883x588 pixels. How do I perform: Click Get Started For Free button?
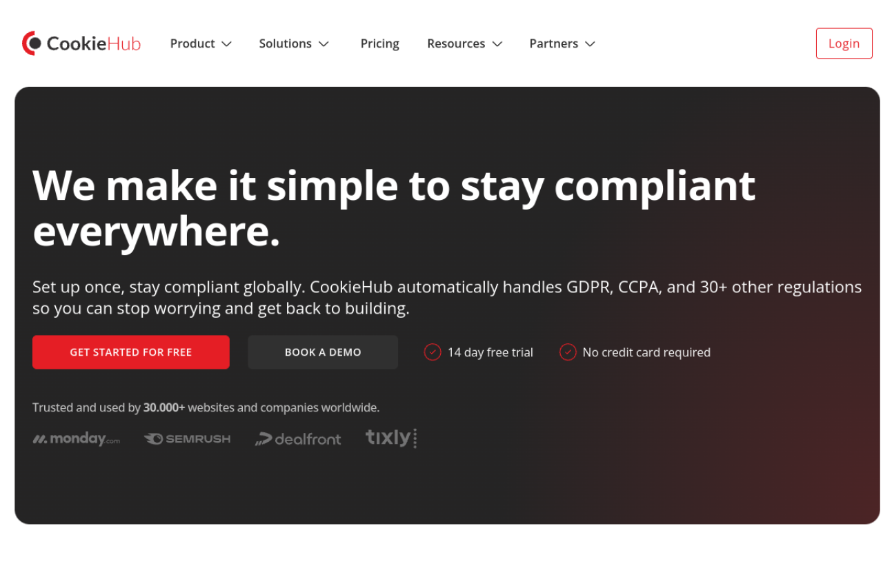(131, 352)
